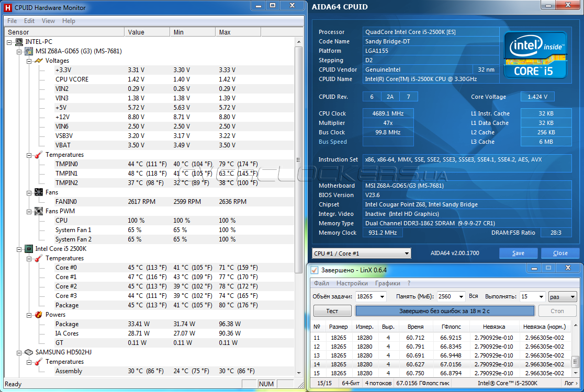
Task: Collapse the MSI Z68A-GD65 node
Action: pos(19,52)
